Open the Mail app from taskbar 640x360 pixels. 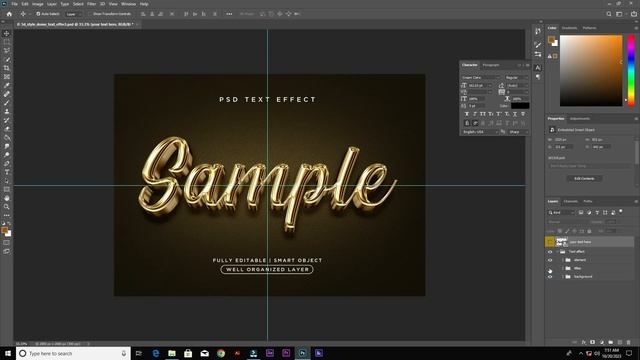coord(204,353)
